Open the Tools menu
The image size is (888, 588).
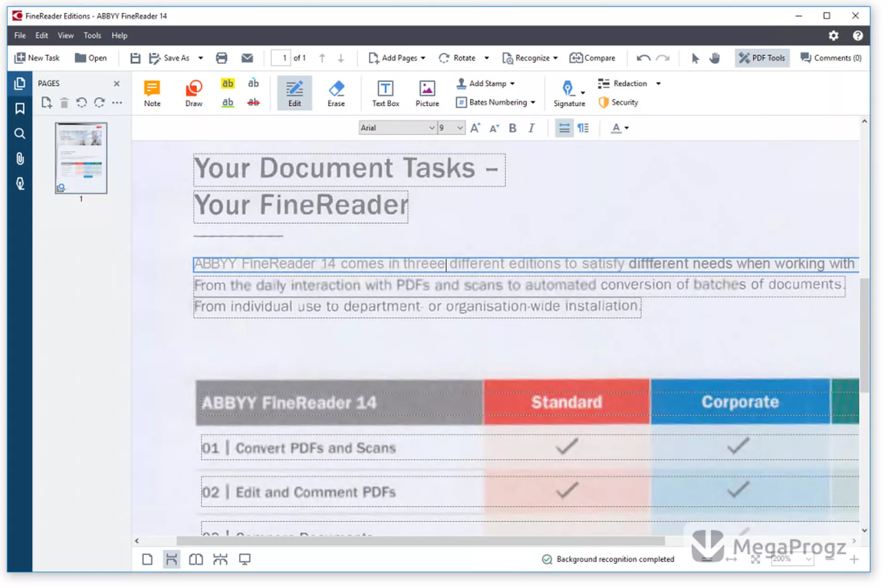(x=92, y=36)
